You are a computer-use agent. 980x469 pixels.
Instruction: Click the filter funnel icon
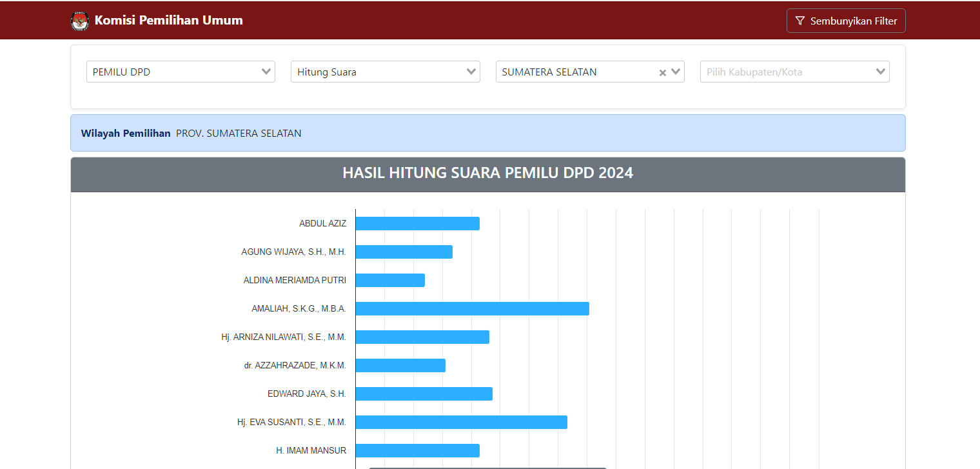tap(799, 21)
